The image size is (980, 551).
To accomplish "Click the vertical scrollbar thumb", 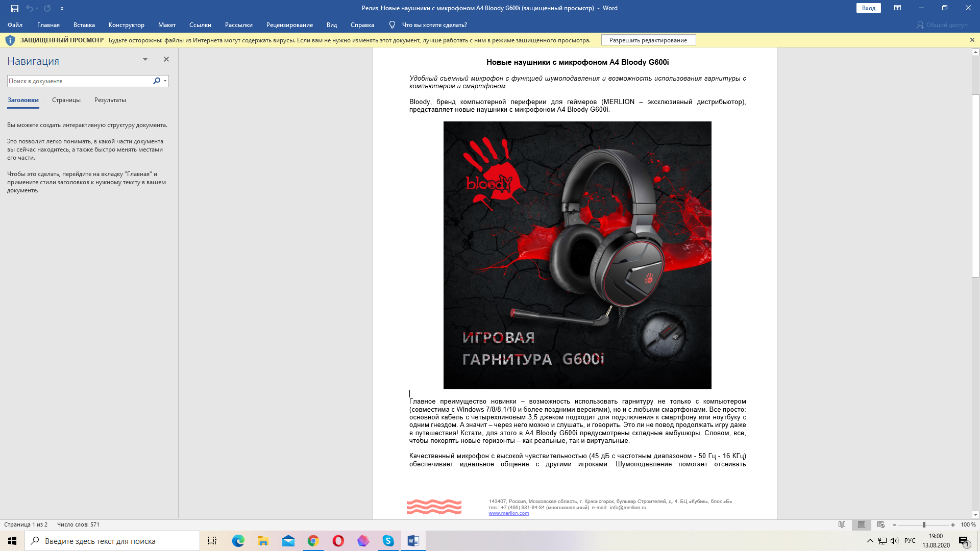I will click(x=975, y=186).
